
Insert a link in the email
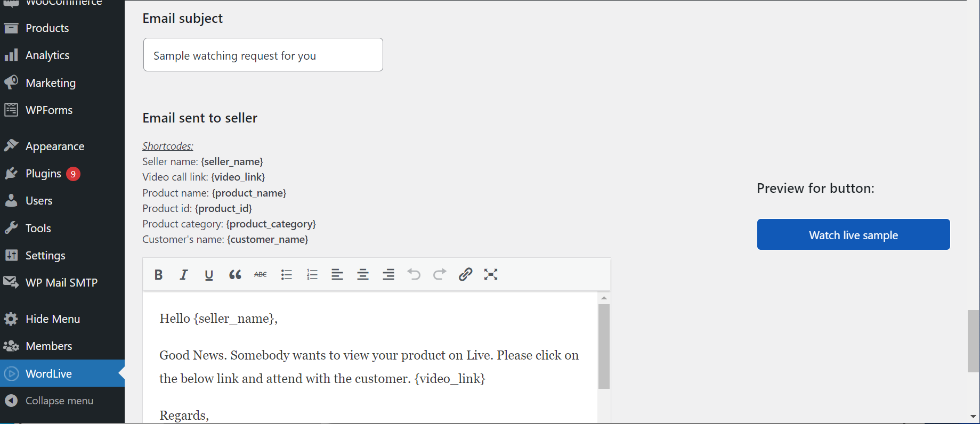coord(465,275)
